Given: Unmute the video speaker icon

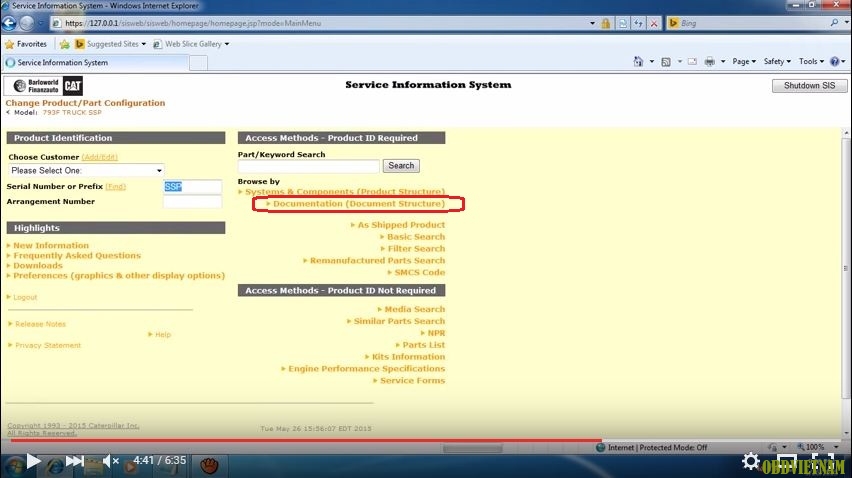Looking at the screenshot, I should [111, 461].
